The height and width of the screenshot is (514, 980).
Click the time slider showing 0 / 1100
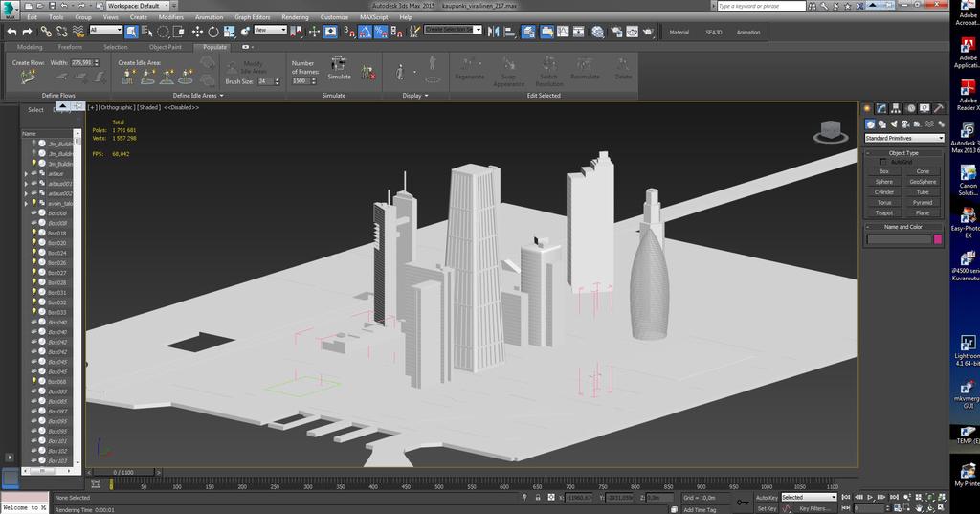pos(122,472)
